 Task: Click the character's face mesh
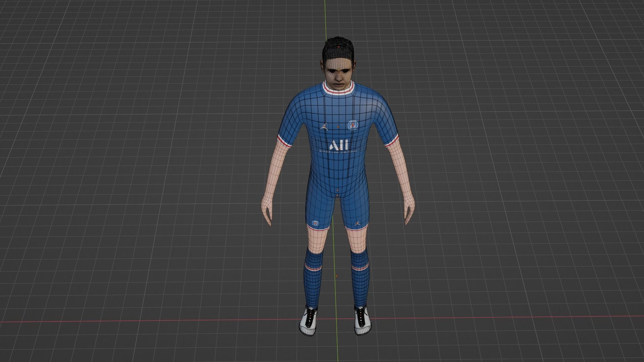coord(339,74)
